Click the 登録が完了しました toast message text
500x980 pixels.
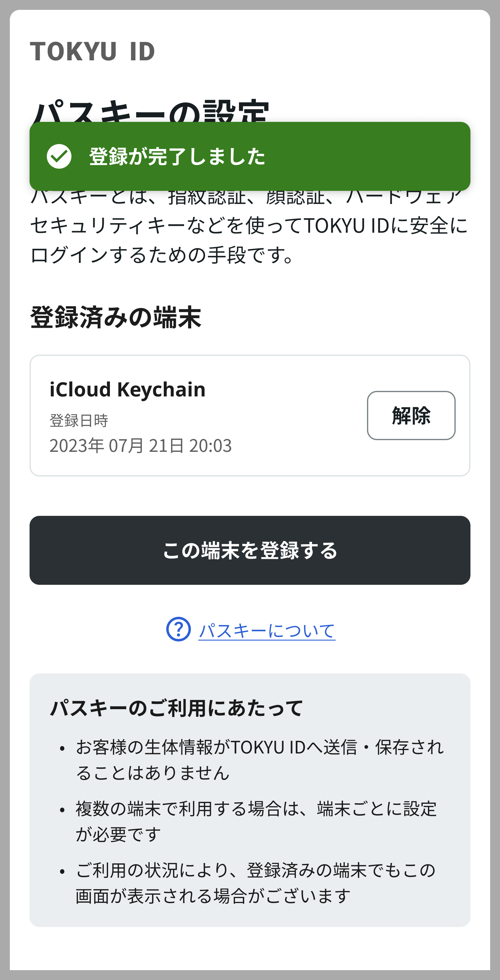[x=177, y=156]
